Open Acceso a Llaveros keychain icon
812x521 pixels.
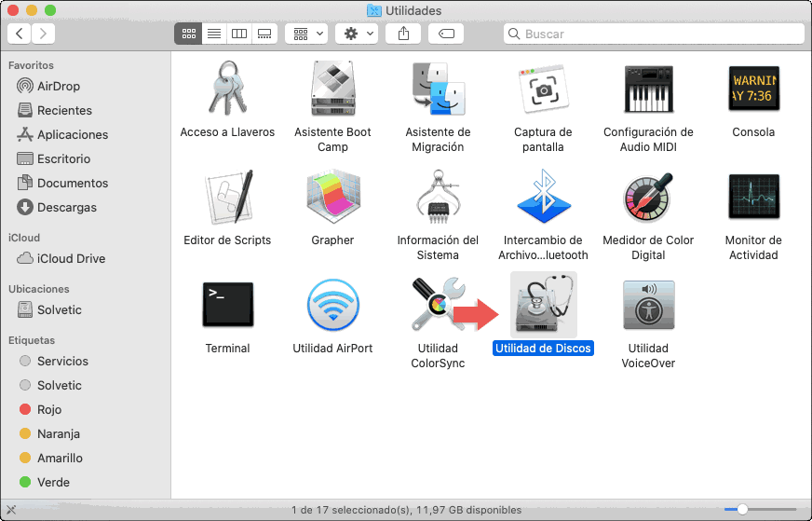point(227,89)
